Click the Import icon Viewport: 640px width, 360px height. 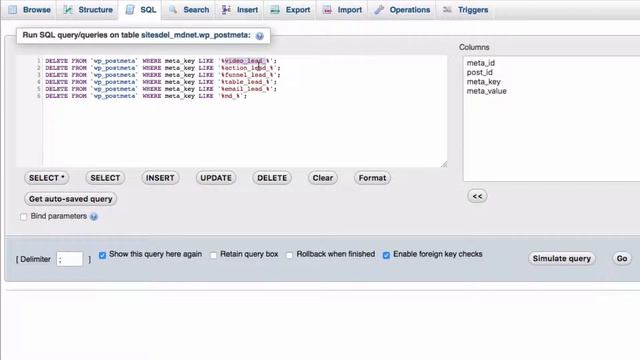click(327, 9)
